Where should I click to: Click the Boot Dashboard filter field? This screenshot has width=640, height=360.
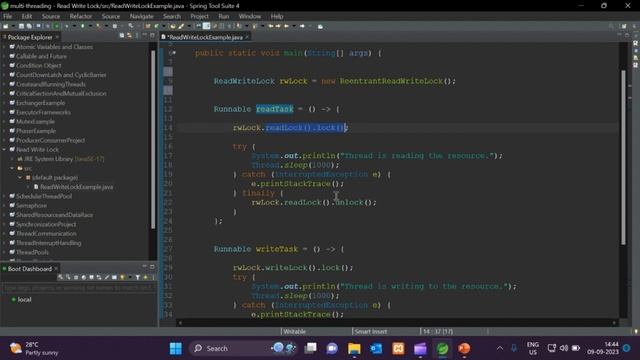click(78, 287)
